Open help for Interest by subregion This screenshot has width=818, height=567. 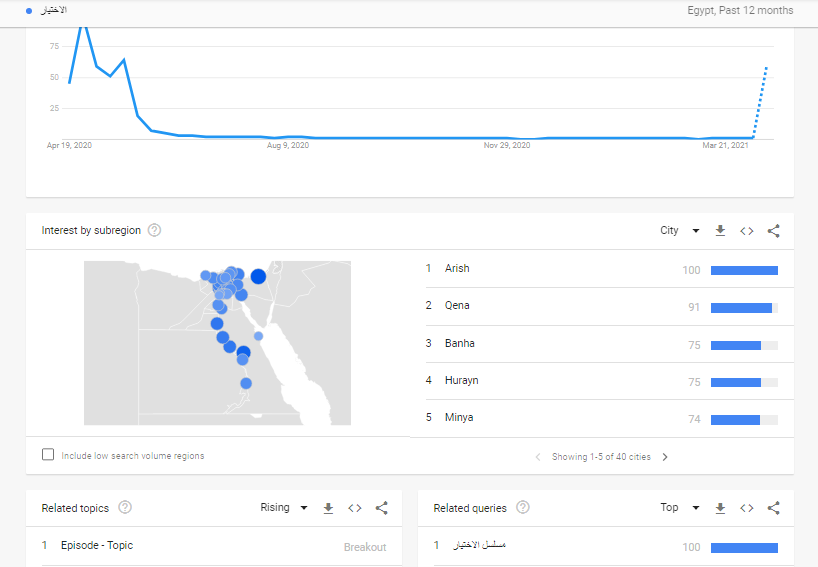[x=154, y=230]
